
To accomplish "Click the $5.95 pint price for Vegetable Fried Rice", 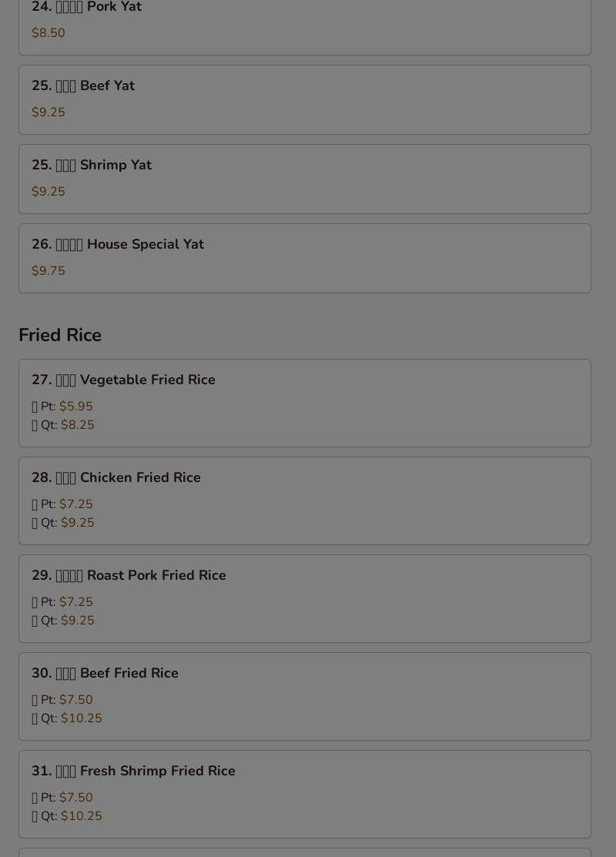I will click(x=76, y=406).
